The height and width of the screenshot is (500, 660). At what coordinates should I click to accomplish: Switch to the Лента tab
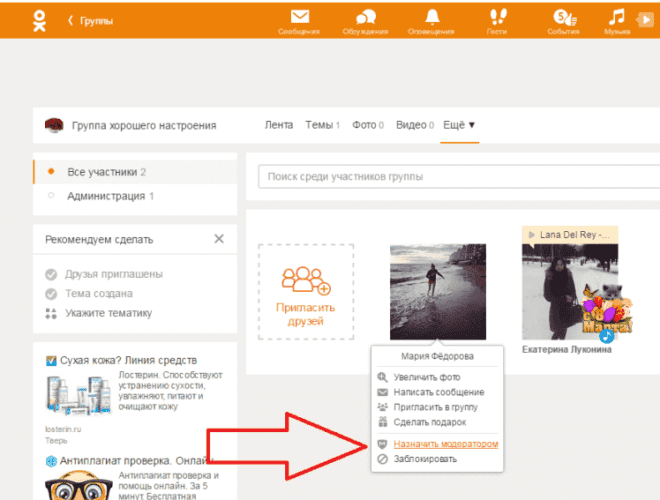point(279,125)
